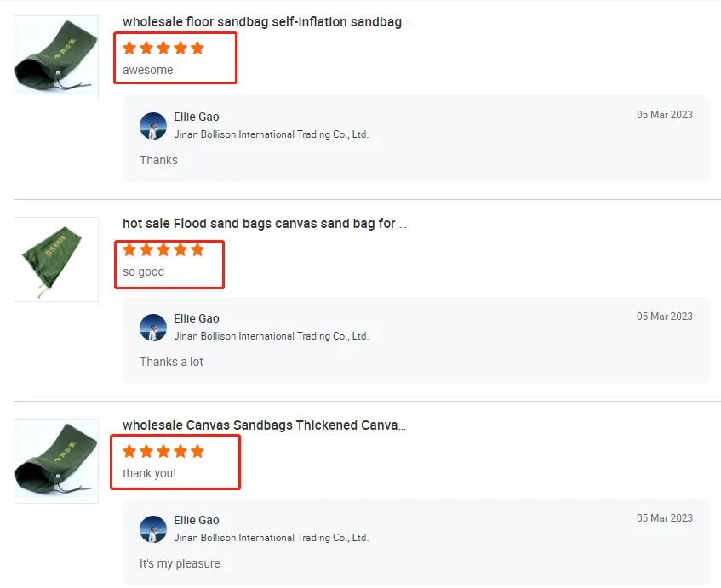721x588 pixels.
Task: Click the fifth star on the 'awesome' review
Action: [197, 48]
